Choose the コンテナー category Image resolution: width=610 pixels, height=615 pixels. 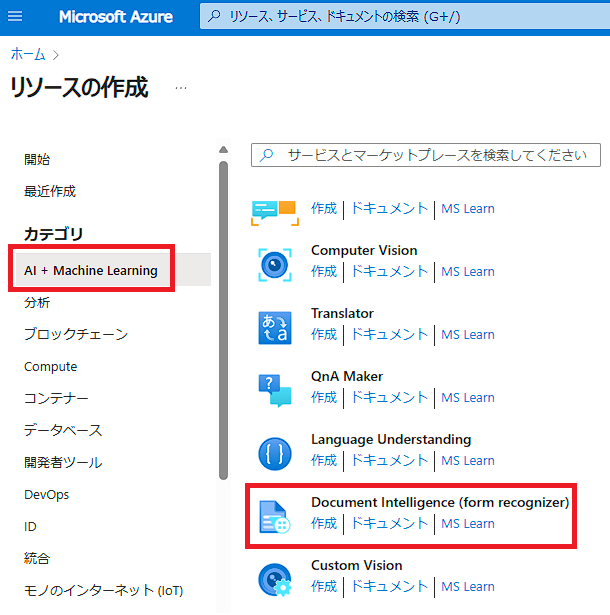[x=56, y=398]
